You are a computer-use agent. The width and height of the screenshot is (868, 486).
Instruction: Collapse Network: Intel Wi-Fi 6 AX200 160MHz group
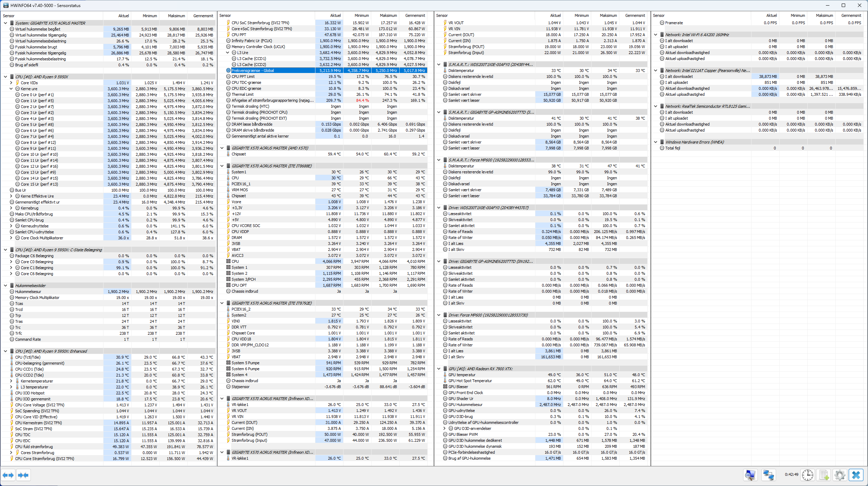(655, 35)
